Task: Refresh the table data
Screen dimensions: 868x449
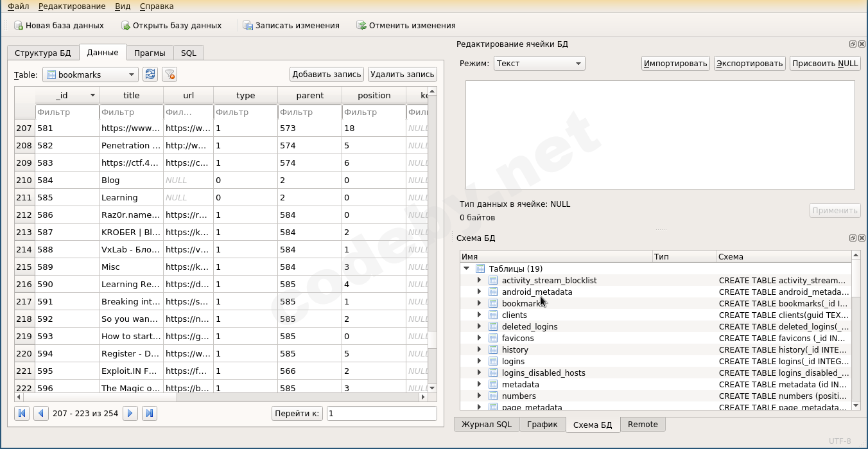Action: pos(150,75)
